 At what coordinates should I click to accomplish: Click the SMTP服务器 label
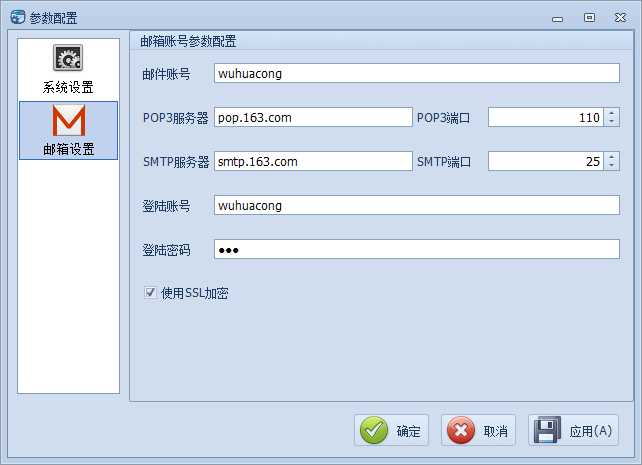click(x=176, y=162)
